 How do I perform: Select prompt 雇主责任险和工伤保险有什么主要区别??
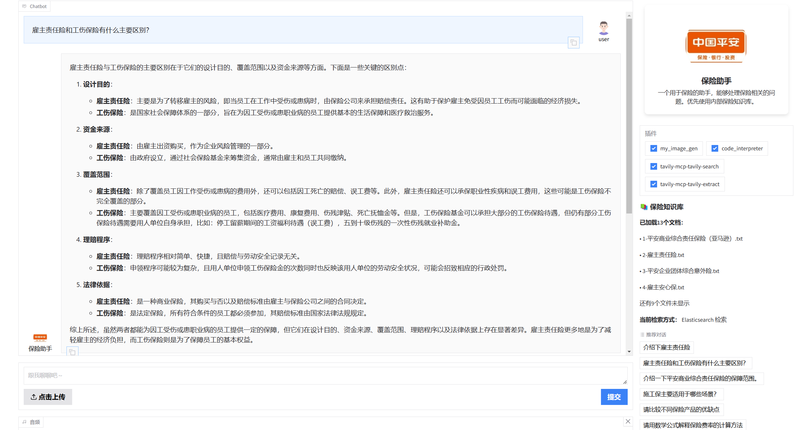pyautogui.click(x=695, y=363)
